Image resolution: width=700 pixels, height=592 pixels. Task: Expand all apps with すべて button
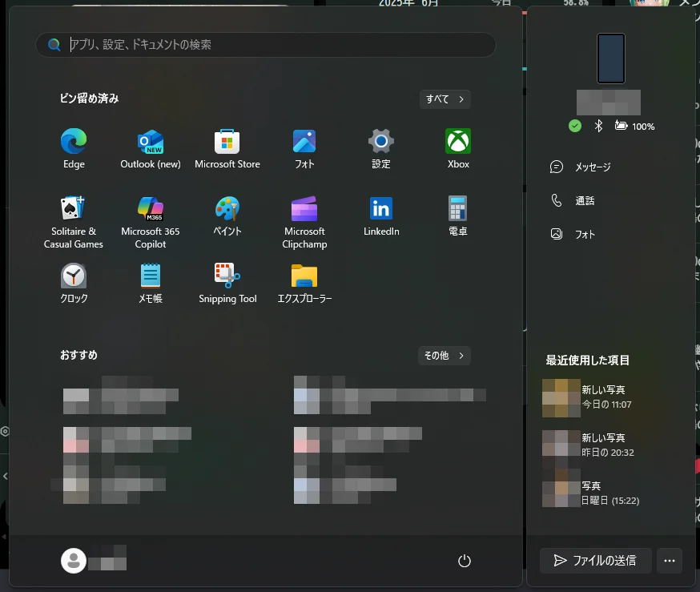(445, 99)
